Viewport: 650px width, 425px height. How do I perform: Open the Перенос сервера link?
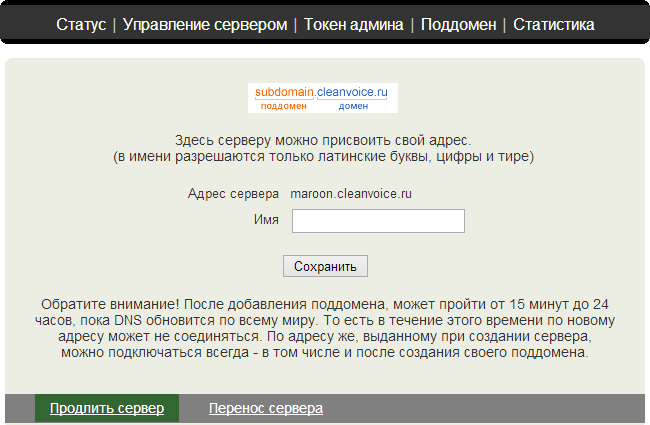[265, 409]
